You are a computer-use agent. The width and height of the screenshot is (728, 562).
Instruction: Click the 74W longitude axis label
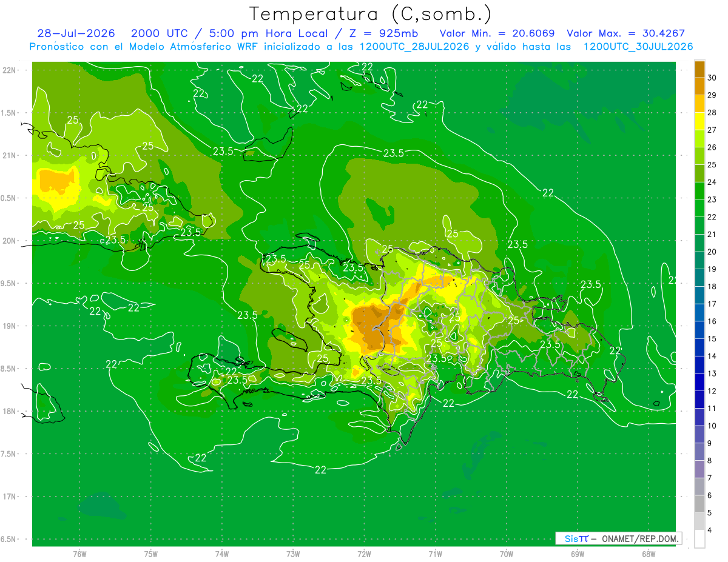point(222,554)
